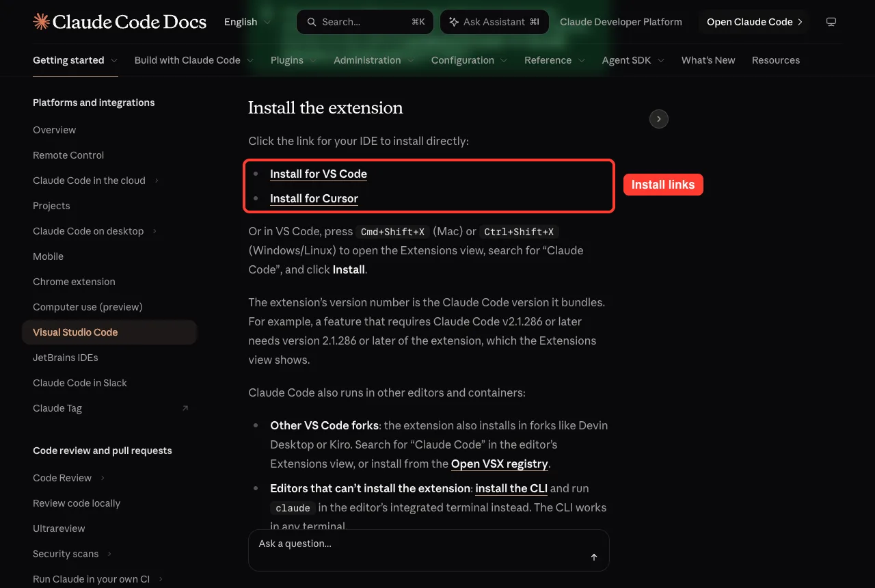Expand the Reference nav dropdown
This screenshot has width=875, height=588.
coord(555,60)
